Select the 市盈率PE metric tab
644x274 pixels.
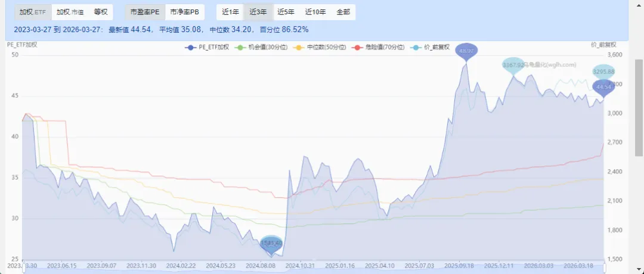click(x=145, y=13)
